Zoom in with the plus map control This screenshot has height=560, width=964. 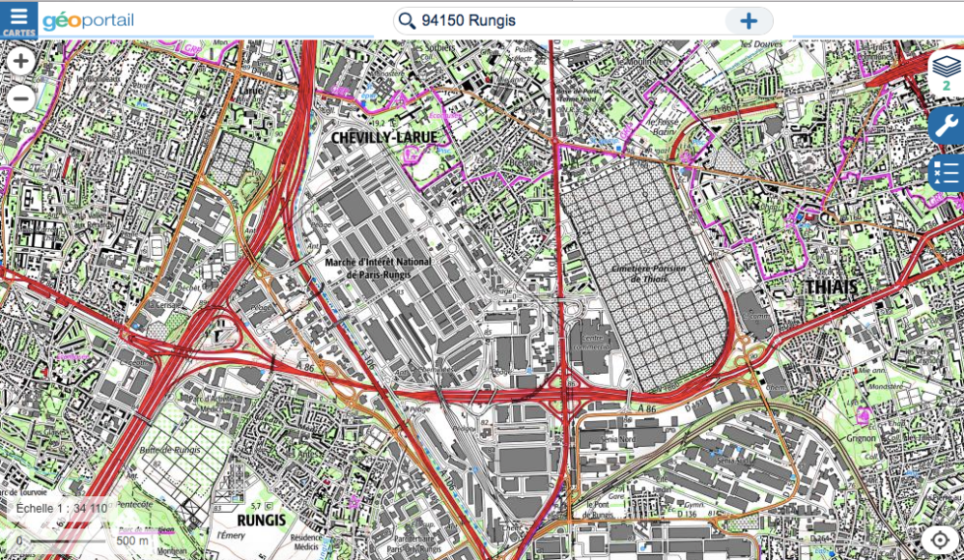click(21, 62)
